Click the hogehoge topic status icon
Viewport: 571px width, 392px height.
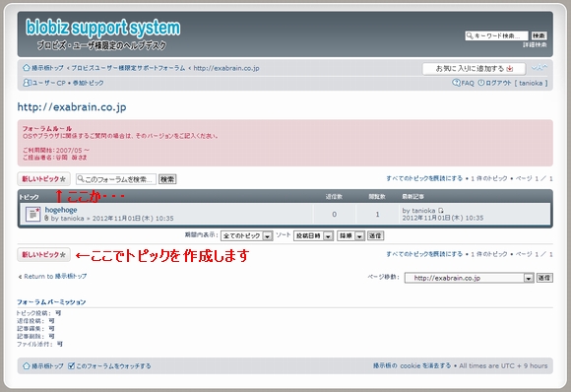[x=32, y=214]
